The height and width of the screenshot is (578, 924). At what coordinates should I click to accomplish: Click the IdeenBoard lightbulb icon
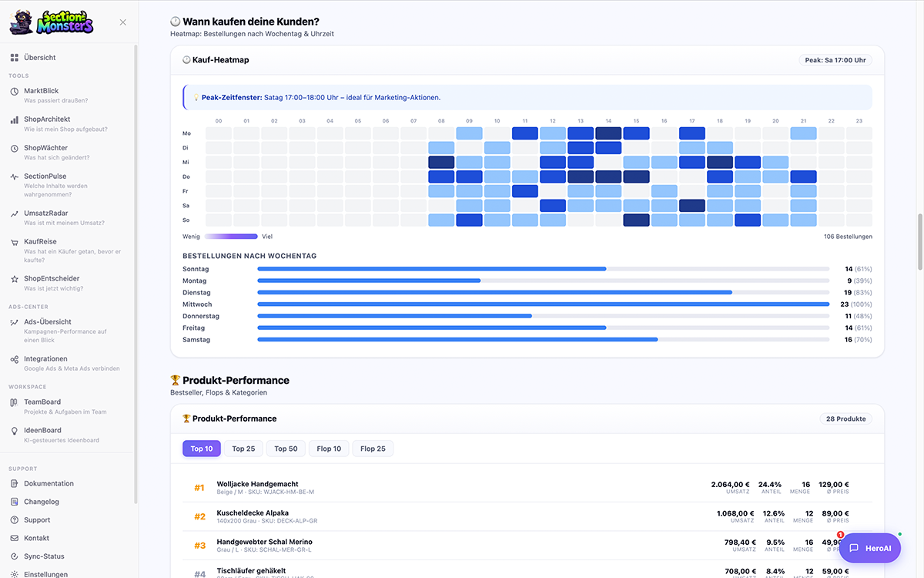[15, 431]
